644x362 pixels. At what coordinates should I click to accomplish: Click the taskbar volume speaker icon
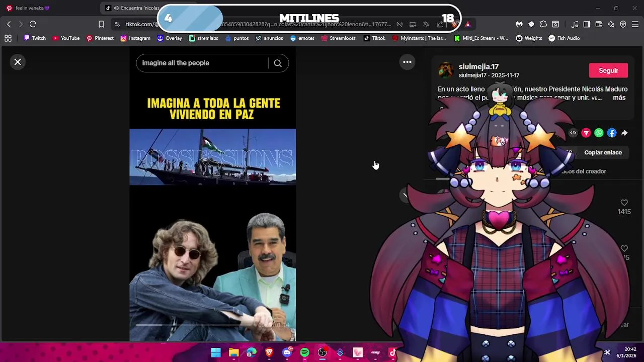(607, 353)
